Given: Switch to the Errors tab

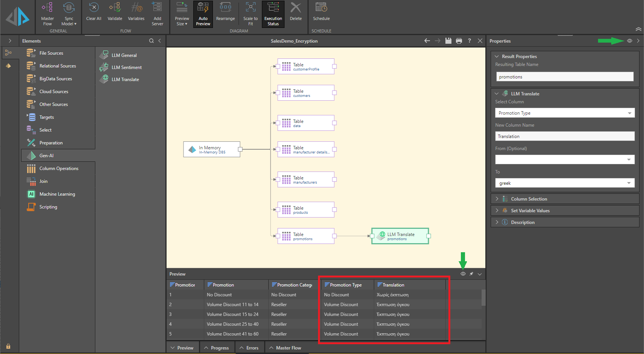Looking at the screenshot, I should [249, 348].
